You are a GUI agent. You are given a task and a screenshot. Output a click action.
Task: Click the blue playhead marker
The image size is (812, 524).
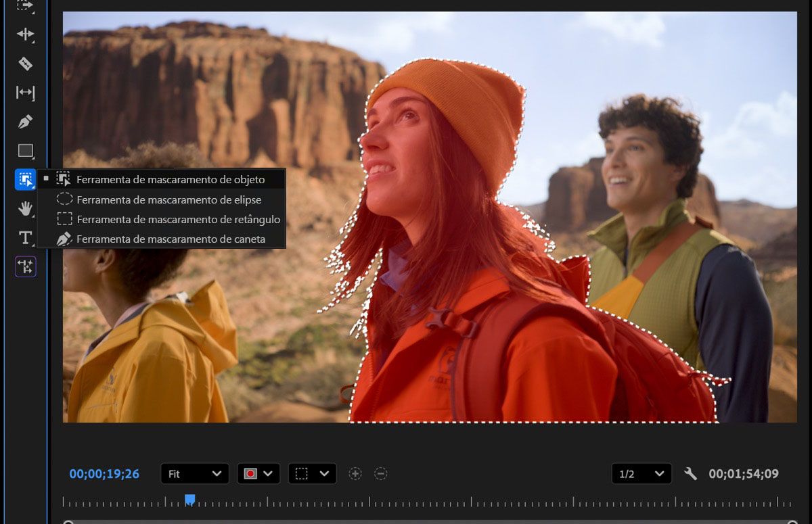click(190, 499)
